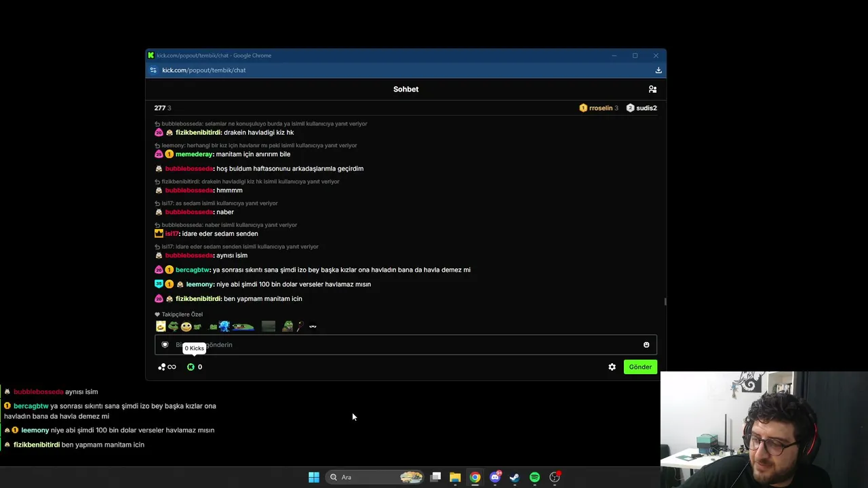Click the message input field
Screen dimensions: 868x488
tap(406, 345)
